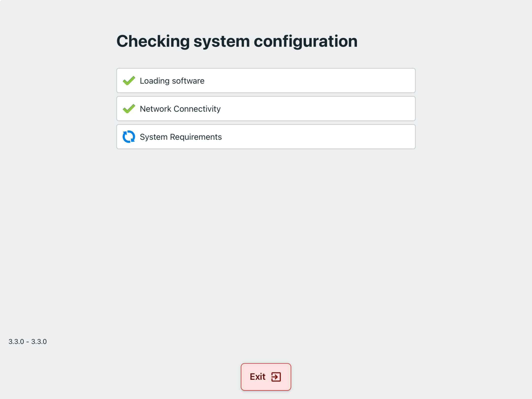Viewport: 532px width, 399px height.
Task: Select the "System Requirements" text label
Action: pos(181,137)
